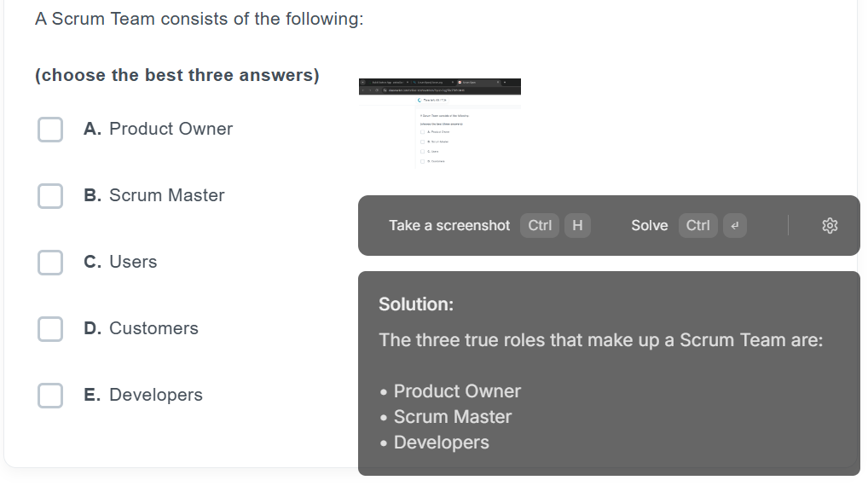Click the H key badge

pyautogui.click(x=577, y=226)
